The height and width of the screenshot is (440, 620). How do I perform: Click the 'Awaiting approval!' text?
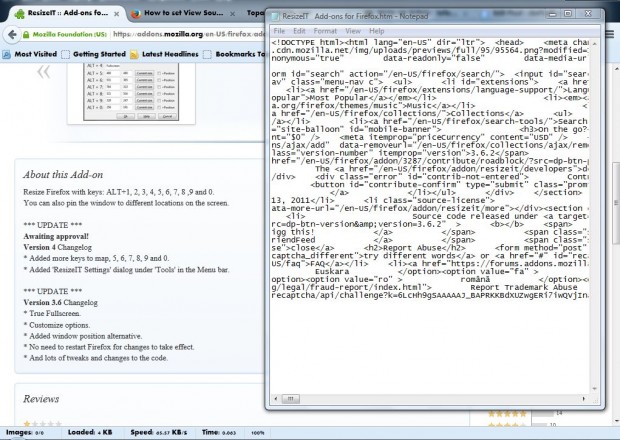click(x=56, y=236)
